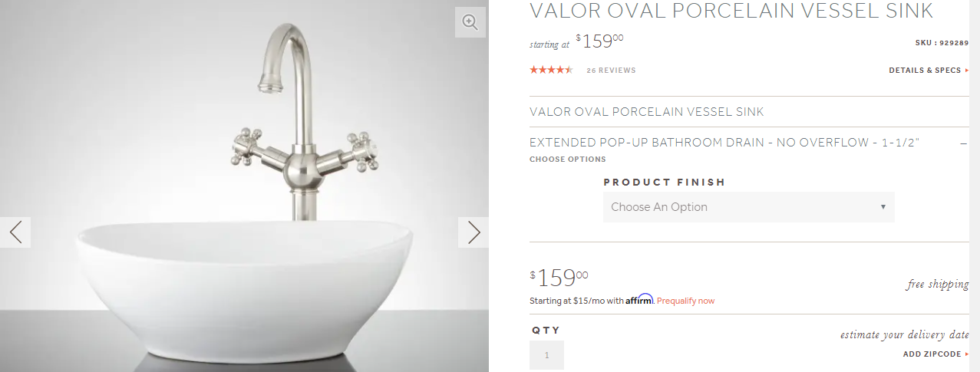980x372 pixels.
Task: Click the sink product photo
Action: click(x=244, y=186)
